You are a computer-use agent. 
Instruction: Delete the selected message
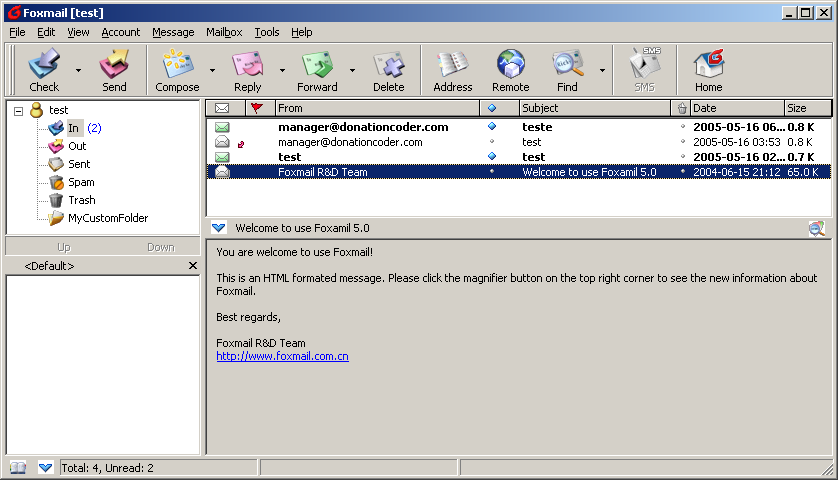pyautogui.click(x=389, y=70)
